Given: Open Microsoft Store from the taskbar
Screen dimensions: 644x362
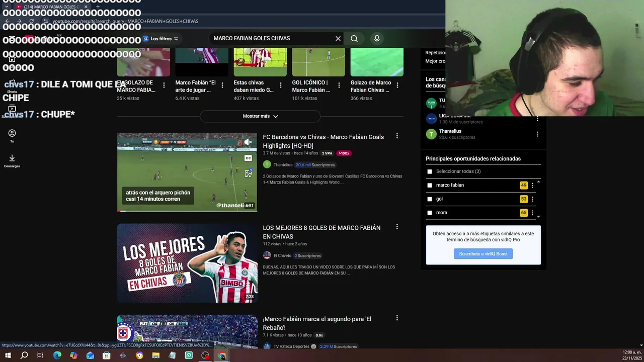Looking at the screenshot, I should [x=107, y=355].
